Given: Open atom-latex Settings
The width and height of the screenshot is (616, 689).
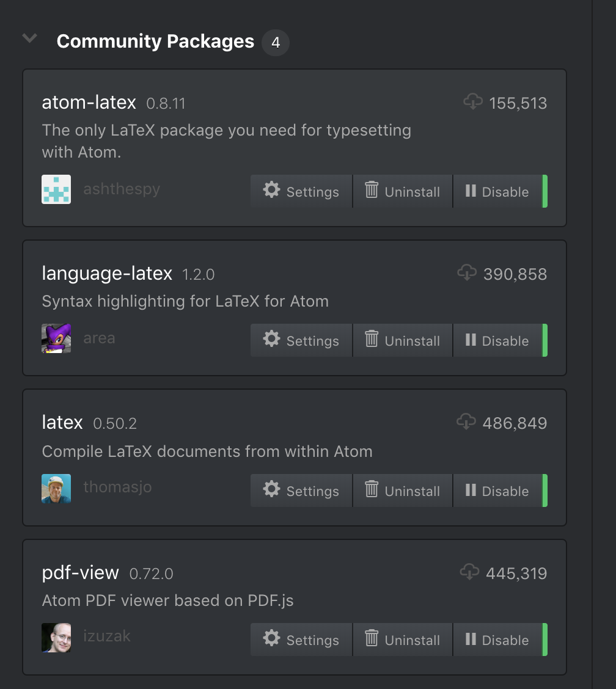Looking at the screenshot, I should (x=301, y=191).
